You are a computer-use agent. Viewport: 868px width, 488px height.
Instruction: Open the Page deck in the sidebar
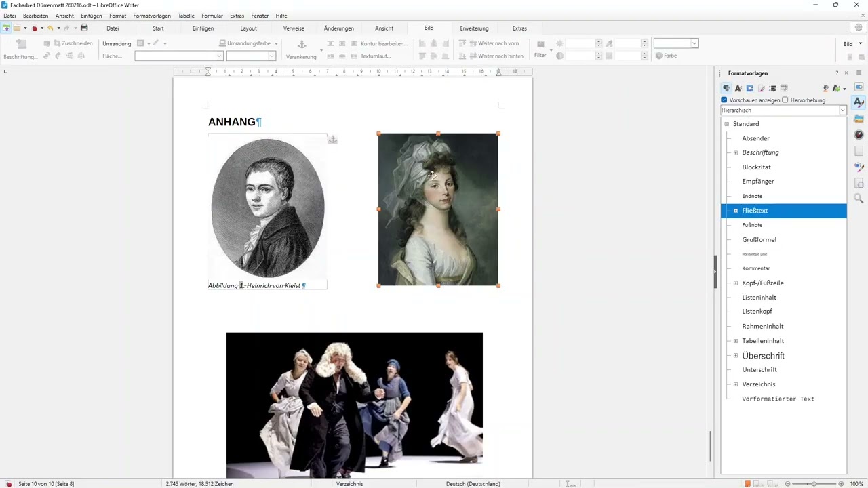(859, 151)
